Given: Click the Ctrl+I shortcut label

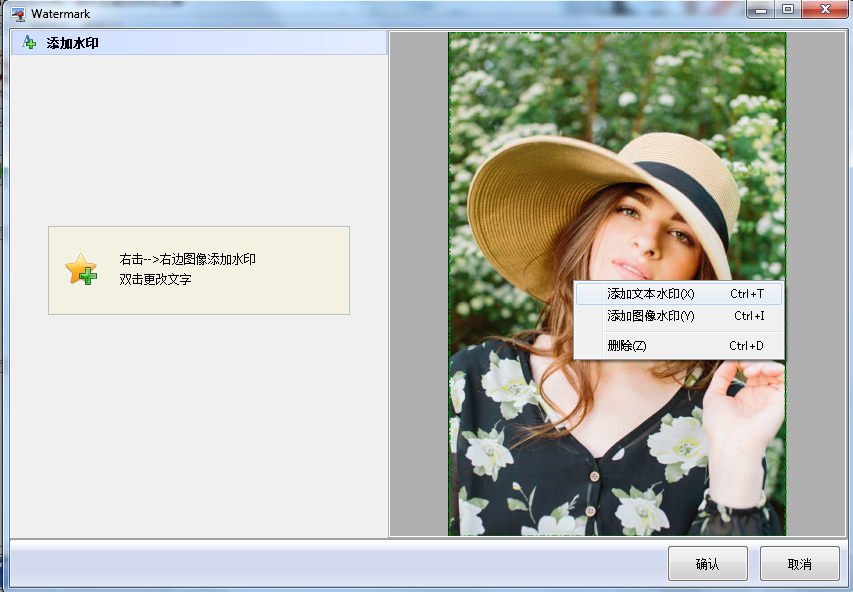Looking at the screenshot, I should coord(749,316).
